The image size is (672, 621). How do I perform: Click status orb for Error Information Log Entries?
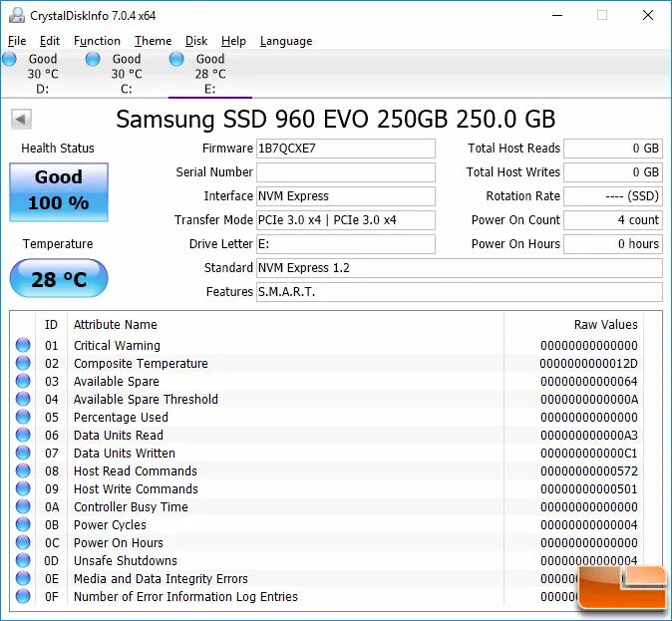click(x=23, y=596)
